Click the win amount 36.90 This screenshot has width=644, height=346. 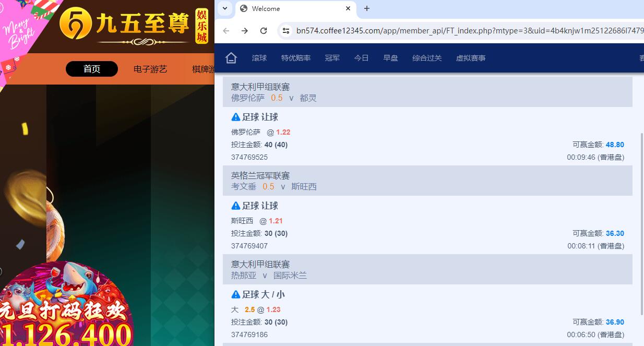point(615,322)
